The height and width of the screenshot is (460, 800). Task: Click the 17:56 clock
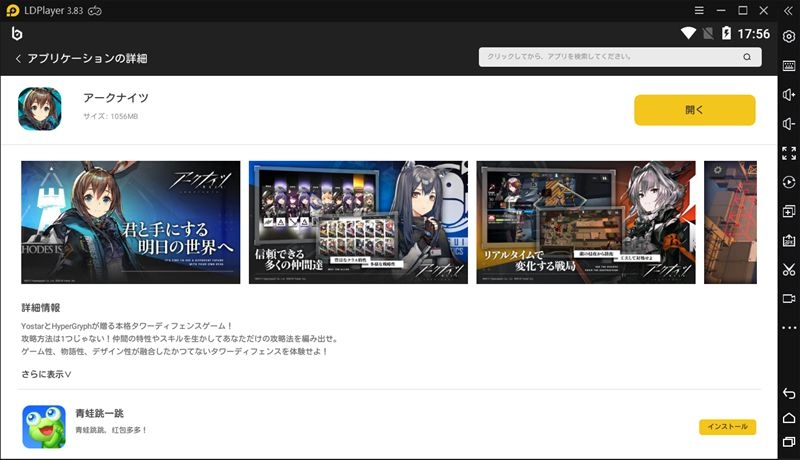(754, 34)
